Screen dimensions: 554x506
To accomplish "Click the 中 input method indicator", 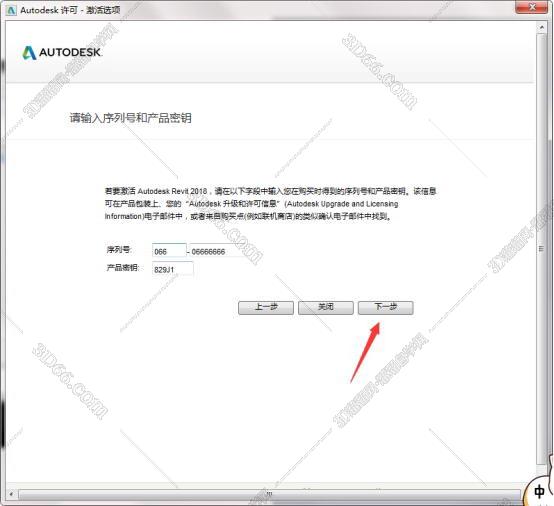I will point(539,492).
